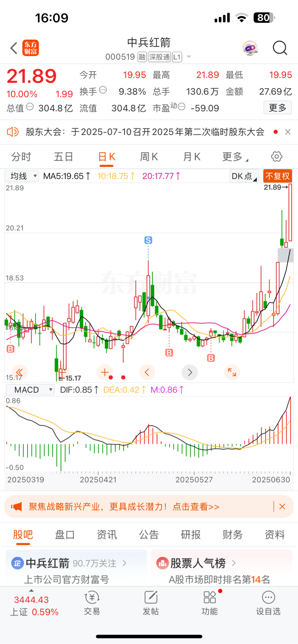
Task: Move chart left with orange chevron
Action: coord(147,373)
